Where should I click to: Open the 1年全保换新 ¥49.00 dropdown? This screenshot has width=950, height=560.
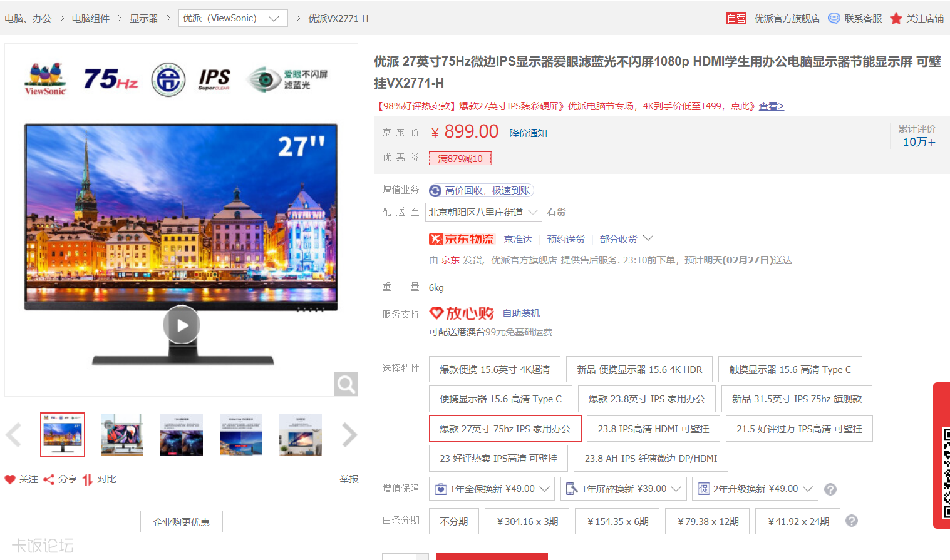pos(492,489)
